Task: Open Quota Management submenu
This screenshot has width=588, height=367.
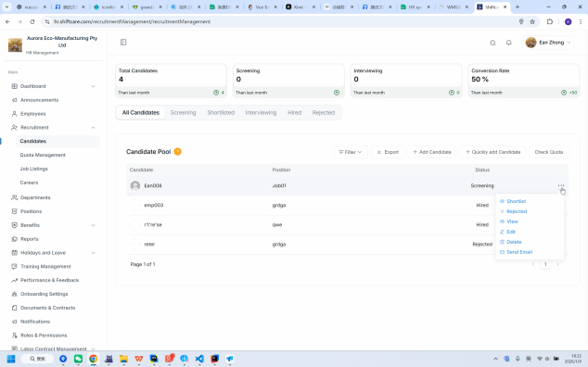Action: [x=43, y=155]
